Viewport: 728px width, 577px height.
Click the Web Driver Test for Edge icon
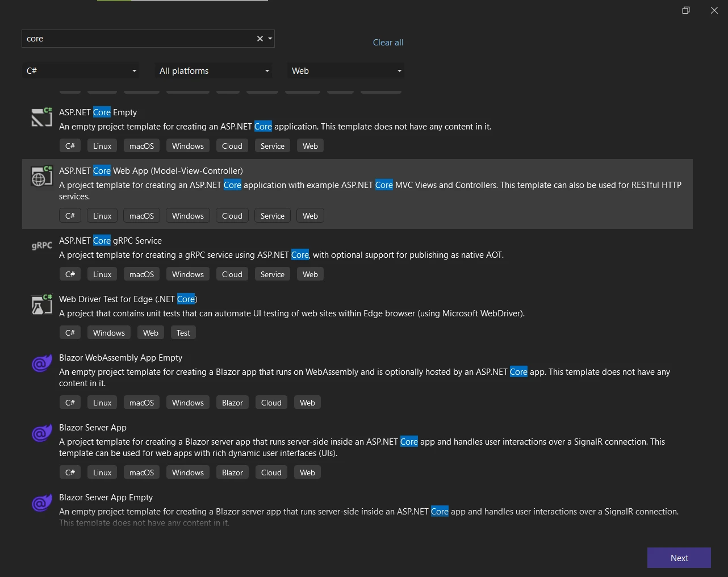point(41,304)
